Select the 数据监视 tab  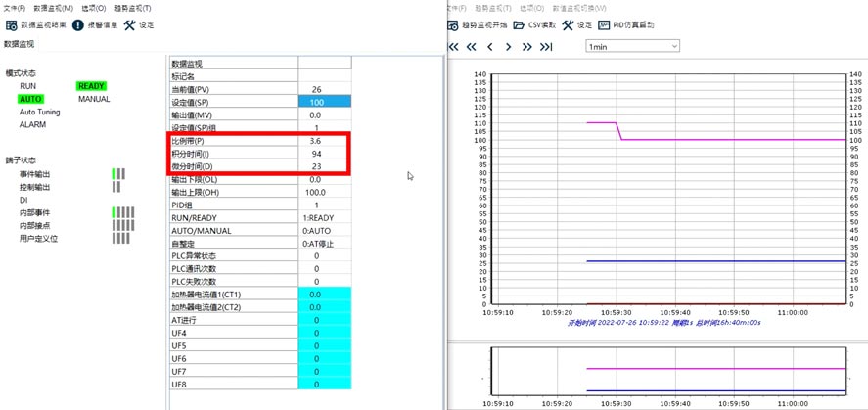click(19, 44)
